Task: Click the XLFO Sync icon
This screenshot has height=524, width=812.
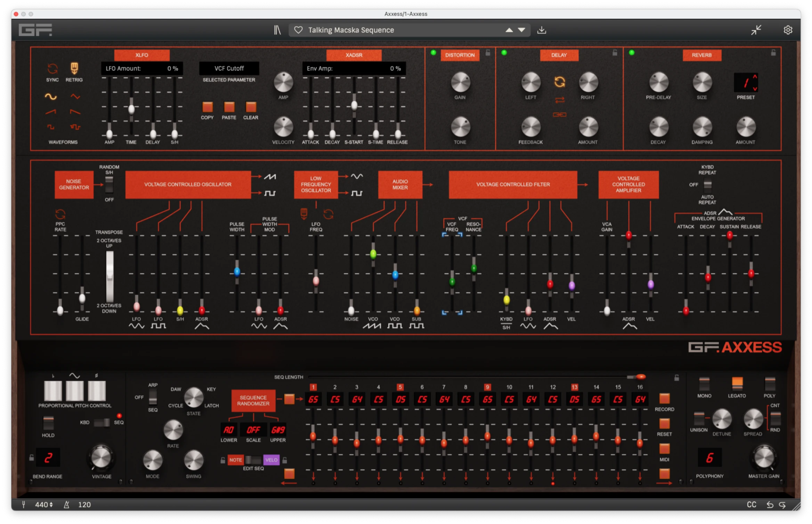Action: [52, 69]
